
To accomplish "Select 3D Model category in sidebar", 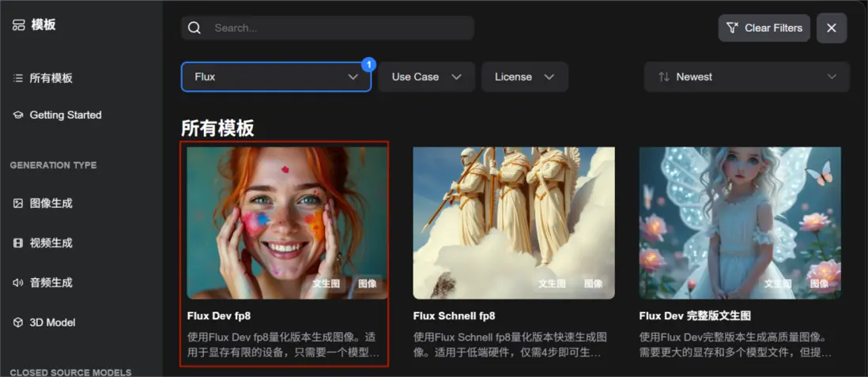I will click(x=52, y=322).
